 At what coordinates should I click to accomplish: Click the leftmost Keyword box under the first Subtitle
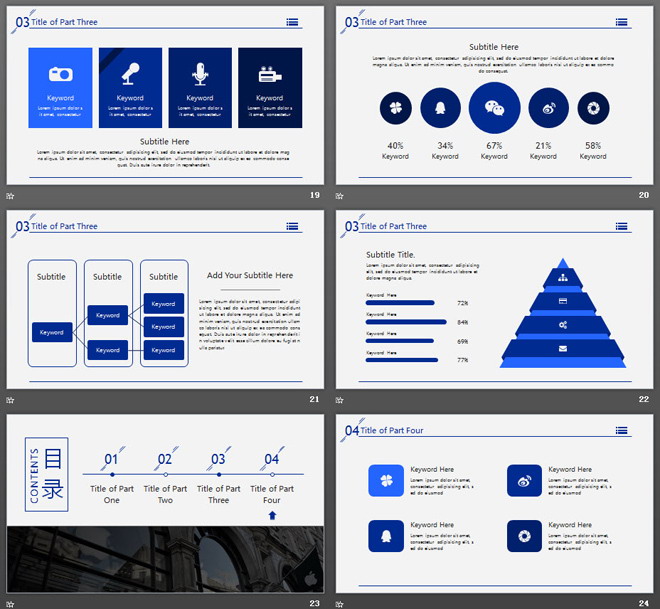51,332
